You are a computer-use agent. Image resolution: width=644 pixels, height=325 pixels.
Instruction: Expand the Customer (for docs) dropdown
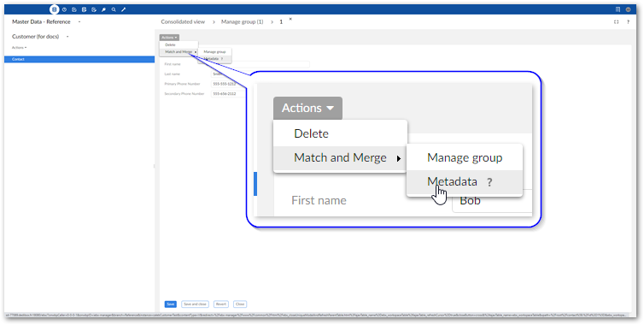67,37
